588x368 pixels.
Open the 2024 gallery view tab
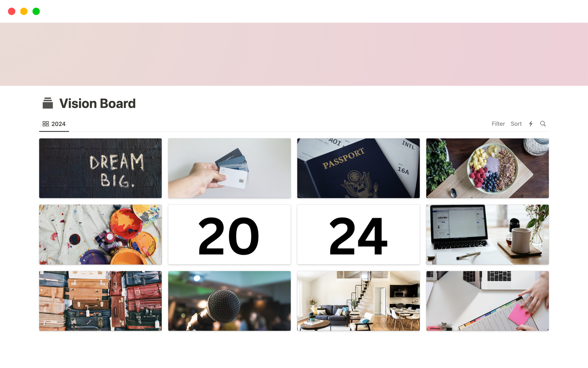(x=54, y=124)
